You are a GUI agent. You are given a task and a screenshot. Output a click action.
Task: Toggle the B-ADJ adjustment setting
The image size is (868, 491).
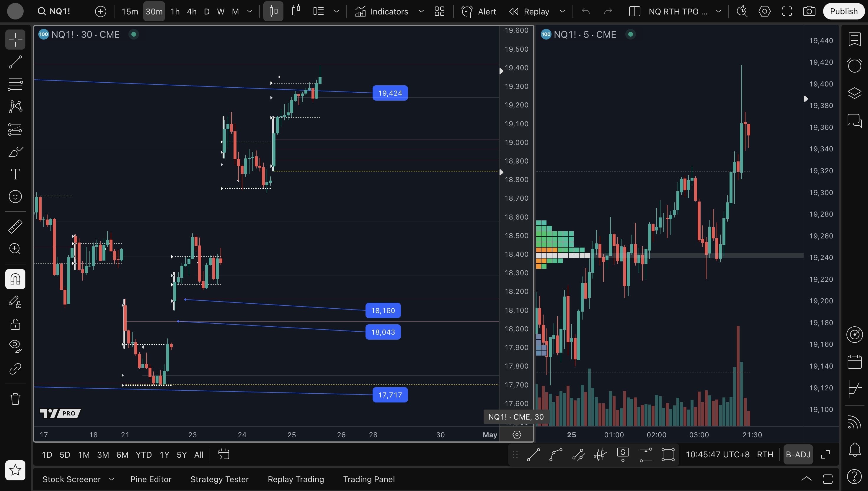point(798,455)
